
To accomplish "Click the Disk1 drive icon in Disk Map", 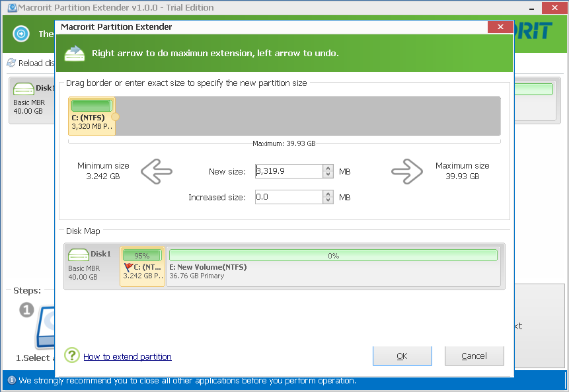I will tap(79, 255).
